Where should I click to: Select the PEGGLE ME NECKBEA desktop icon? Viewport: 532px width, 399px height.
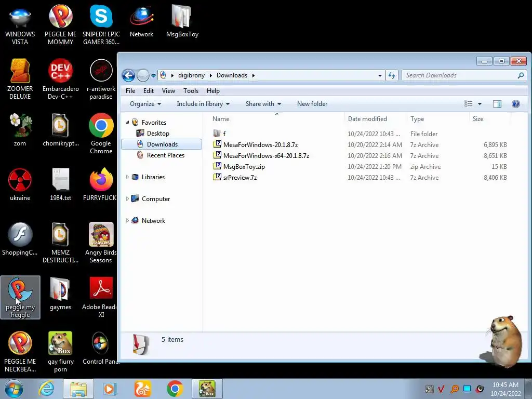pyautogui.click(x=20, y=352)
